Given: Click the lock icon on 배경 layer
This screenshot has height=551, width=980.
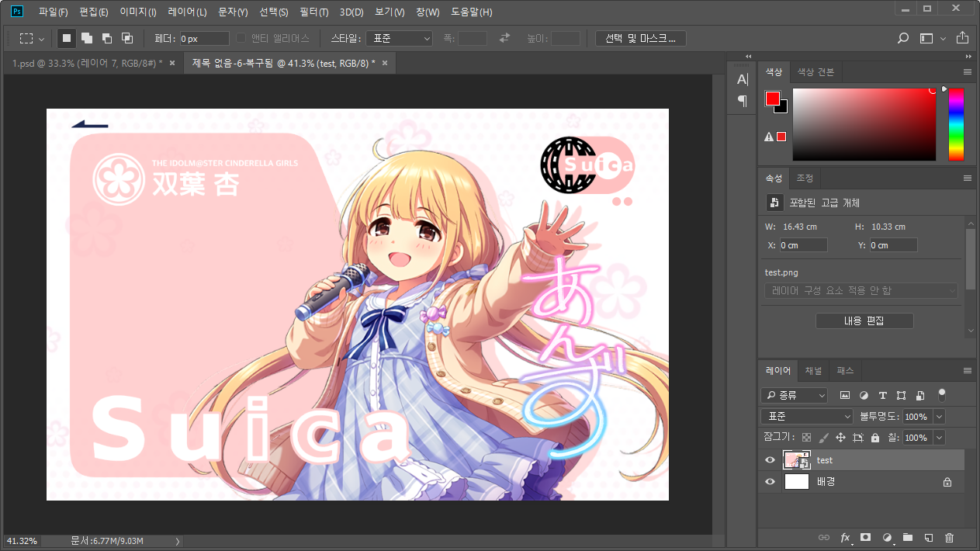Looking at the screenshot, I should coord(947,482).
